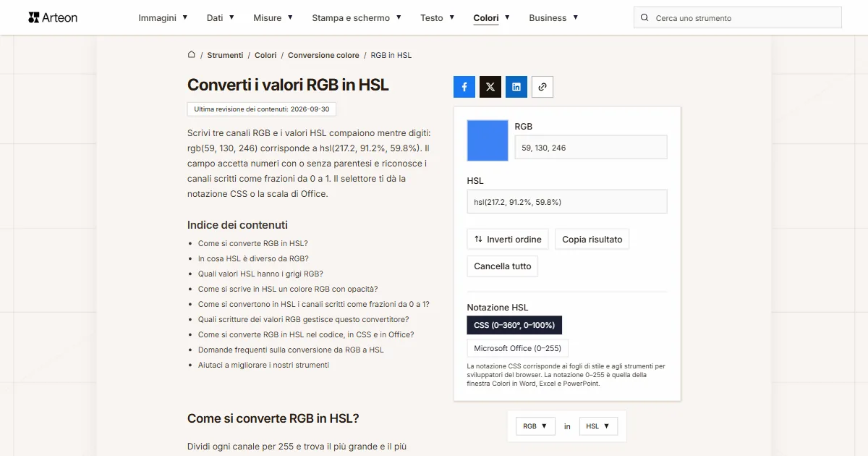The width and height of the screenshot is (868, 456).
Task: Open the Dati menu
Action: (221, 17)
